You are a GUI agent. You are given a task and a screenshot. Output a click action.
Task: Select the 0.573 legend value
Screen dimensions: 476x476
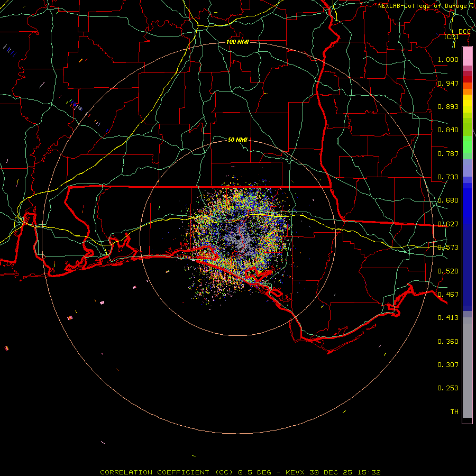[x=448, y=248]
